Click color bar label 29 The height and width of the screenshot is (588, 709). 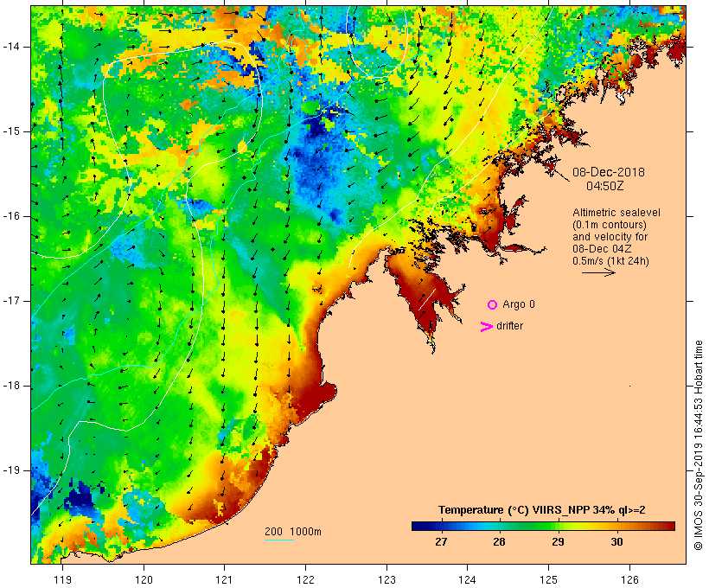[558, 542]
